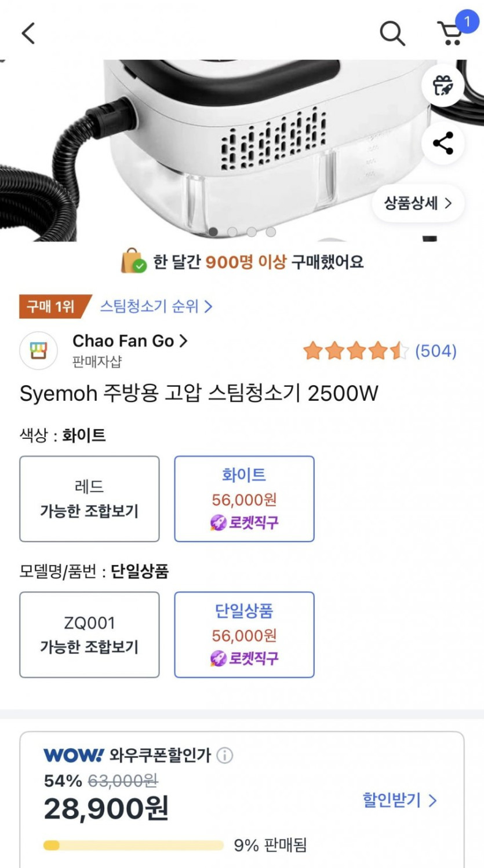The height and width of the screenshot is (868, 484).
Task: Jump to the second product image dot
Action: click(x=232, y=232)
